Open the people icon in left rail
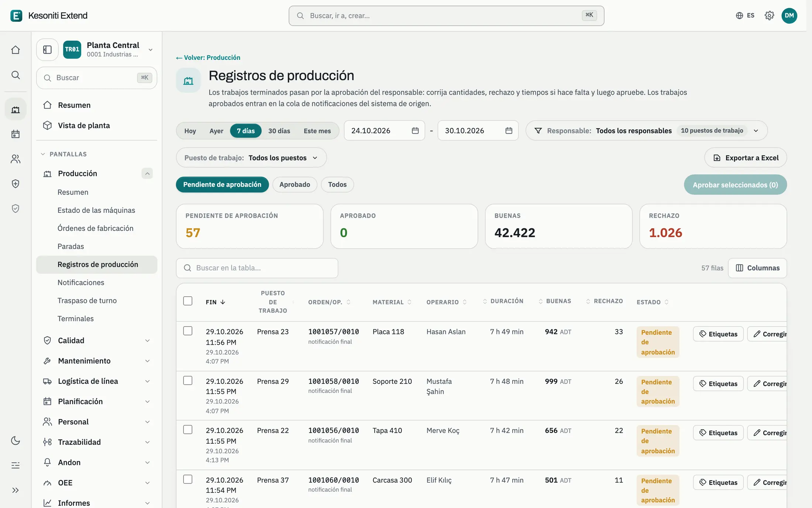The width and height of the screenshot is (812, 508). pyautogui.click(x=16, y=159)
